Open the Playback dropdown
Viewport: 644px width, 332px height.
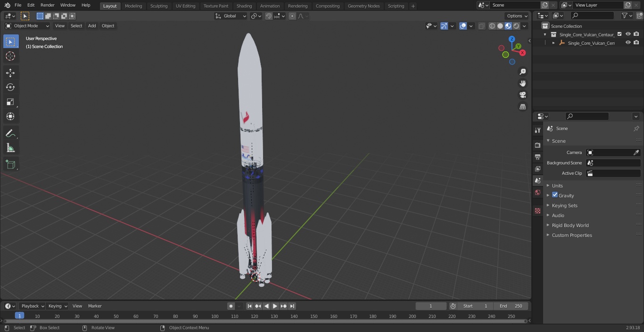33,306
